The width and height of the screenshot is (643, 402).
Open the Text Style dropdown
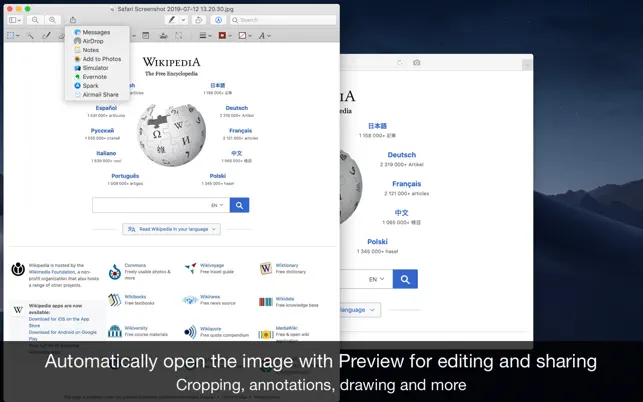pyautogui.click(x=264, y=36)
